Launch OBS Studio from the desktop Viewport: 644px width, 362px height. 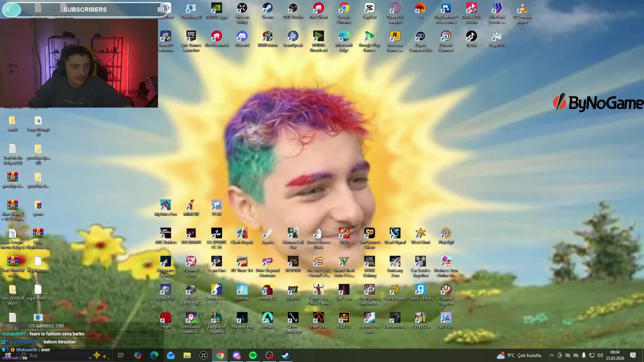293,11
